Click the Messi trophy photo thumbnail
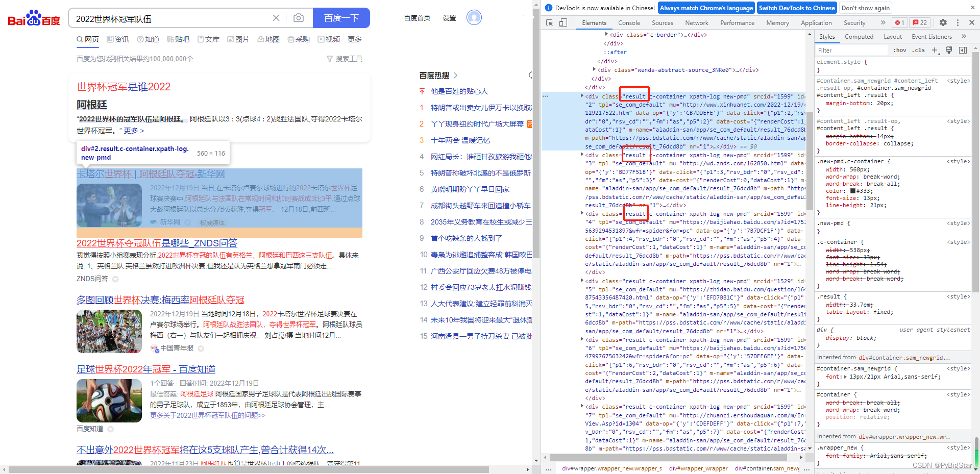 (109, 205)
